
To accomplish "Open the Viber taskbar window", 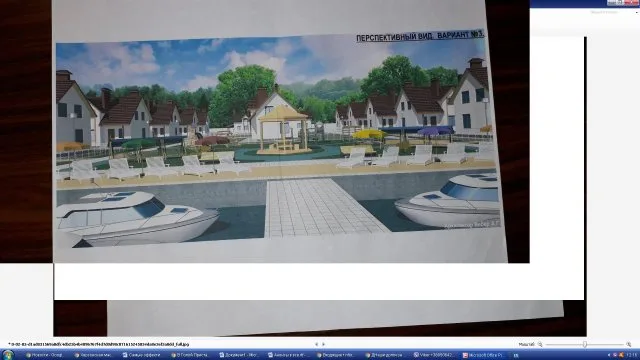I will click(x=433, y=355).
